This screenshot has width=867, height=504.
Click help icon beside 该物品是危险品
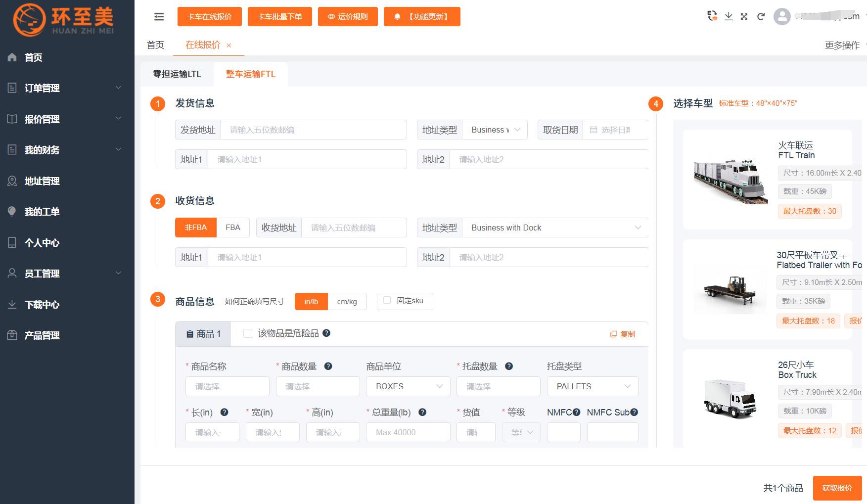point(326,333)
